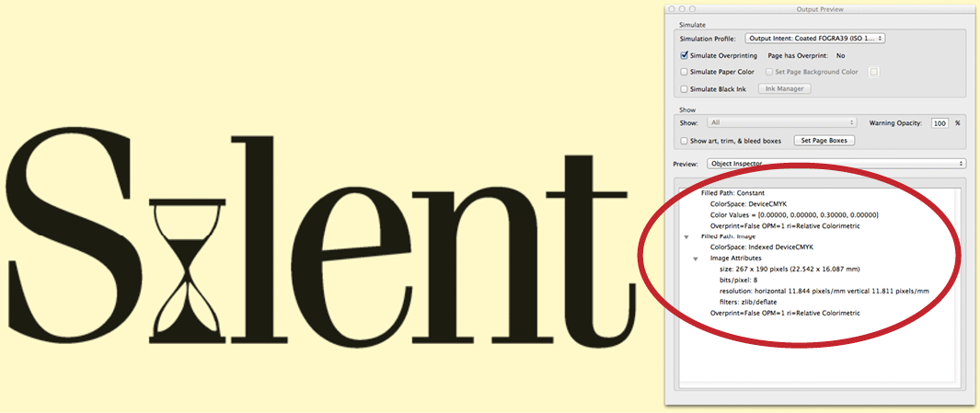Close the Output Preview window

pyautogui.click(x=672, y=9)
